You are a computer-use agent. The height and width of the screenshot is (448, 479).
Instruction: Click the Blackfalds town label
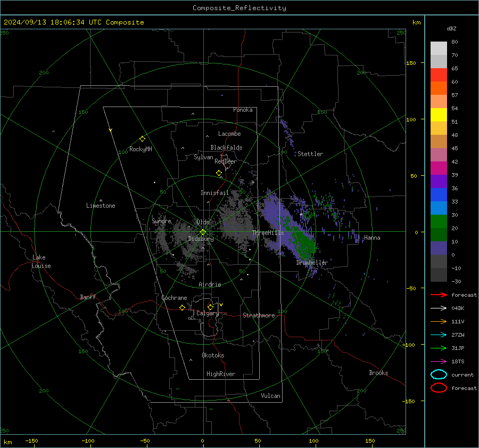coord(226,148)
